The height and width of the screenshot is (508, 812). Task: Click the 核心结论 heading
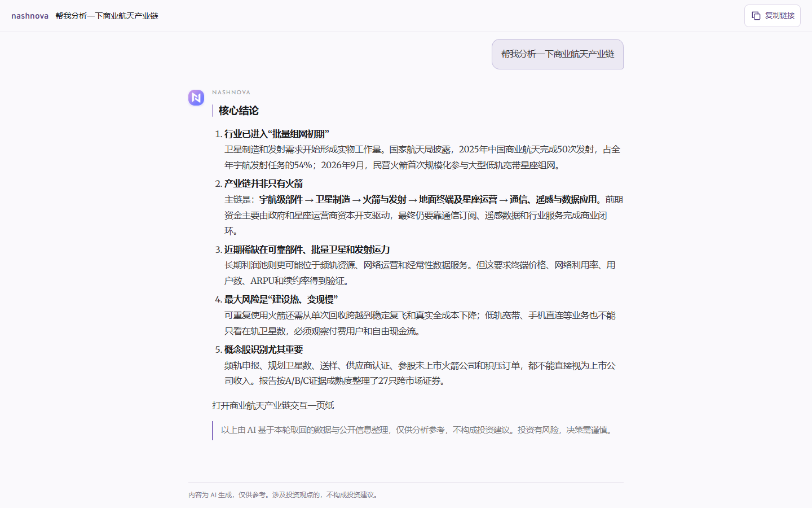[x=239, y=111]
